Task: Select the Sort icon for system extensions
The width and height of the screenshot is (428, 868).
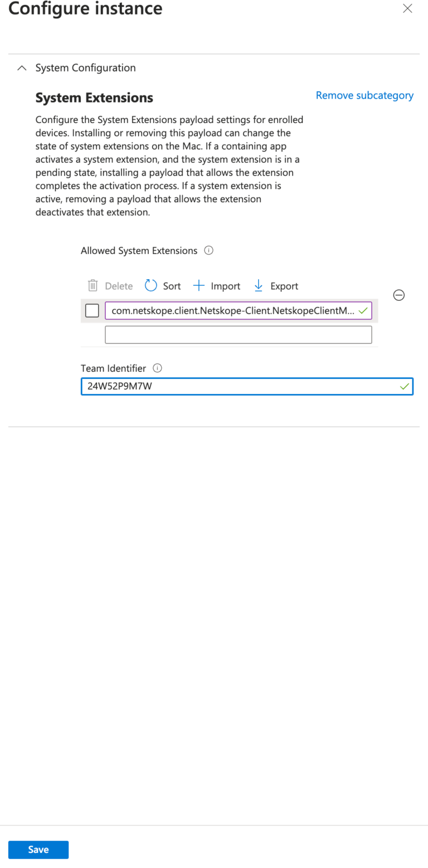Action: pos(151,285)
